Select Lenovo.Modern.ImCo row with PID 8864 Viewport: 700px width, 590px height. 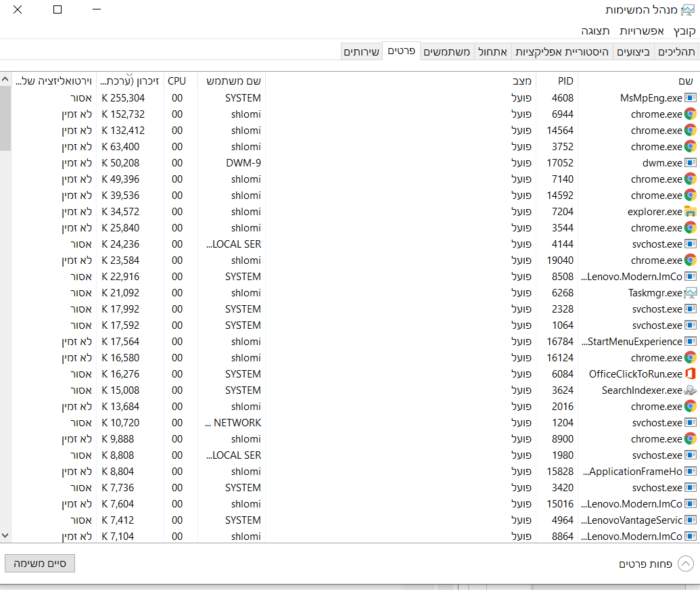click(x=354, y=537)
